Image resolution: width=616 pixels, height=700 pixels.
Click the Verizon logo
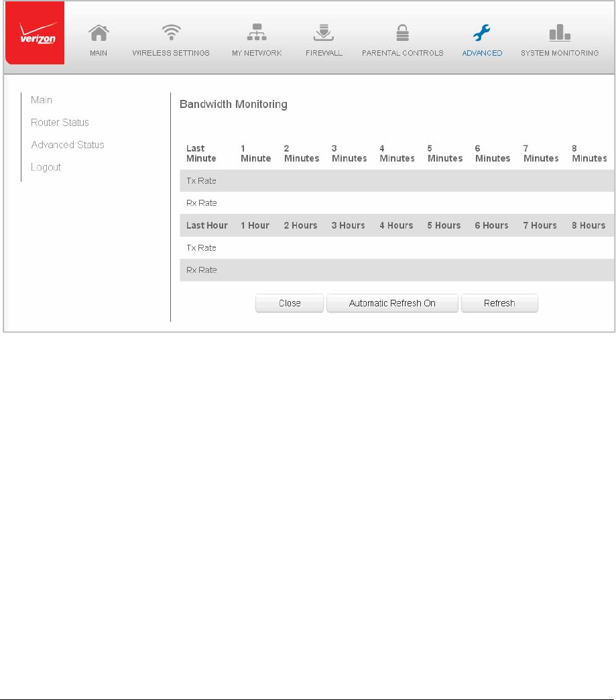coord(35,33)
